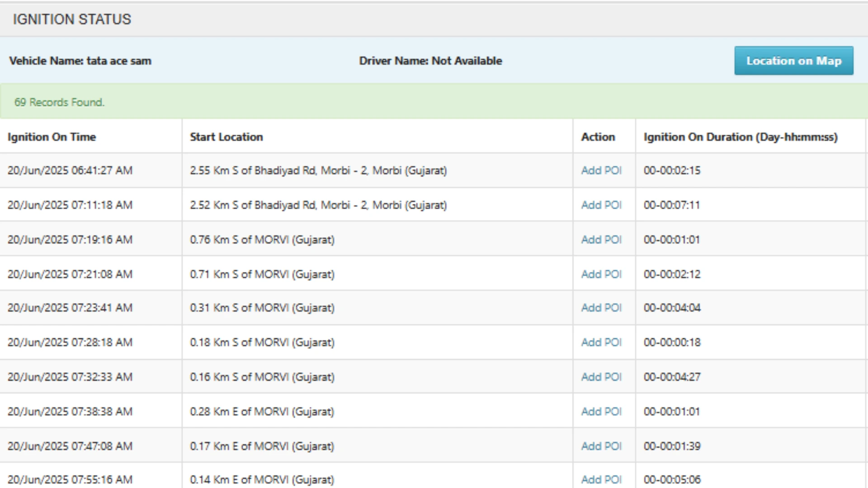Click Add POI for the 07:28:18 AM record
Screen dimensions: 868x488
click(x=601, y=343)
